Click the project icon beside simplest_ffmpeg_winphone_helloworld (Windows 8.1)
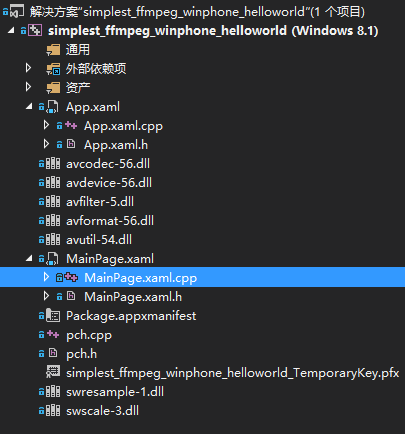Viewport: 405px width, 434px height. coord(35,31)
